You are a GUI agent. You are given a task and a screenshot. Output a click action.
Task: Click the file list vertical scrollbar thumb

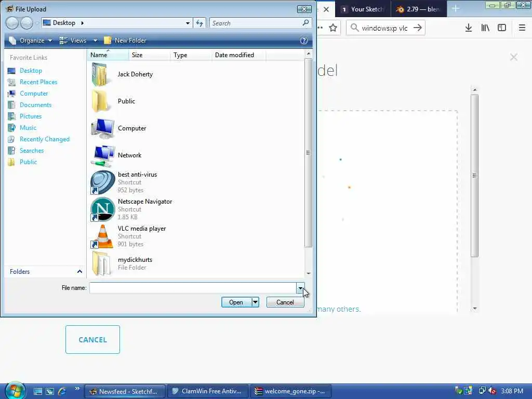tap(308, 153)
